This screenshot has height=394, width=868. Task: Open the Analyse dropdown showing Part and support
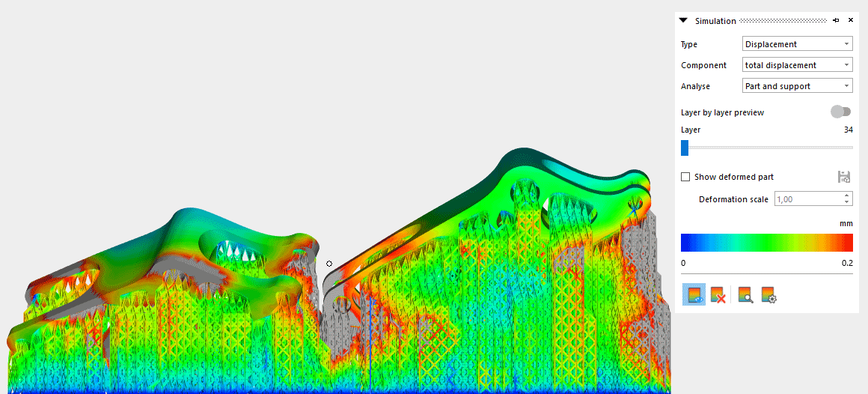[x=797, y=86]
